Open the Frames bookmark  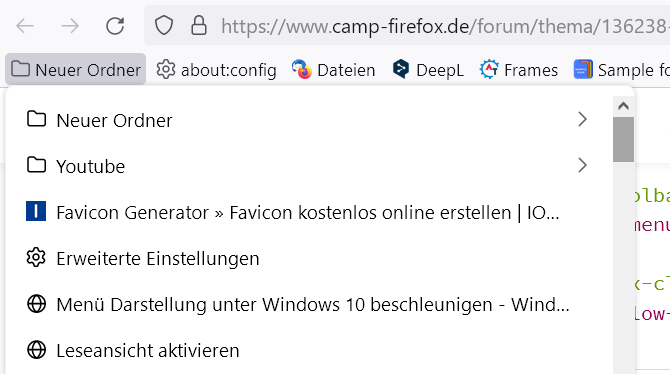[518, 70]
